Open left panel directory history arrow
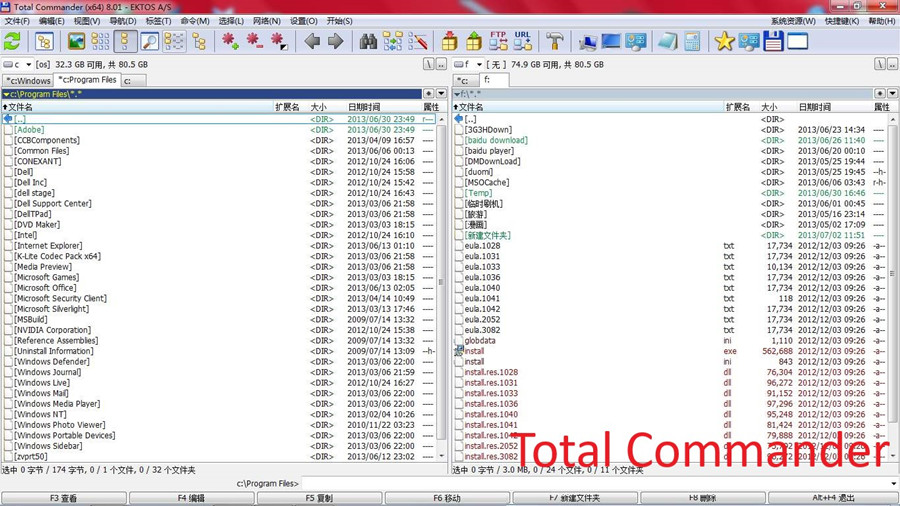Image resolution: width=900 pixels, height=506 pixels. [x=441, y=94]
